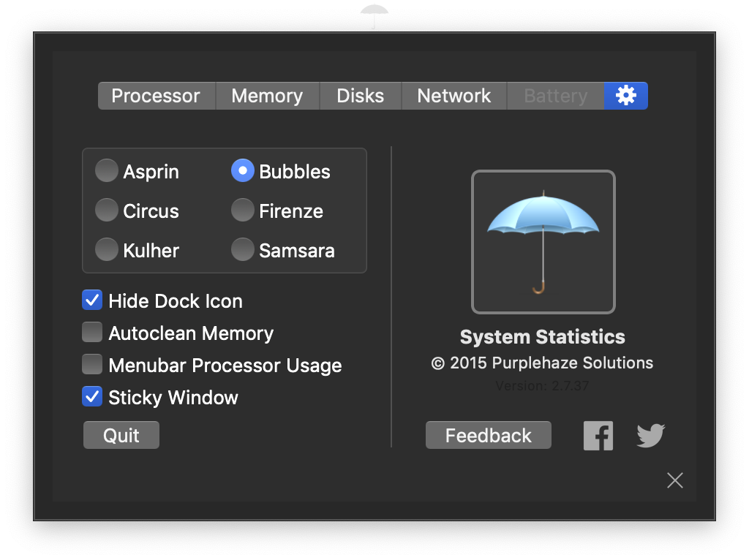
Task: Open the Disks tab
Action: [360, 96]
